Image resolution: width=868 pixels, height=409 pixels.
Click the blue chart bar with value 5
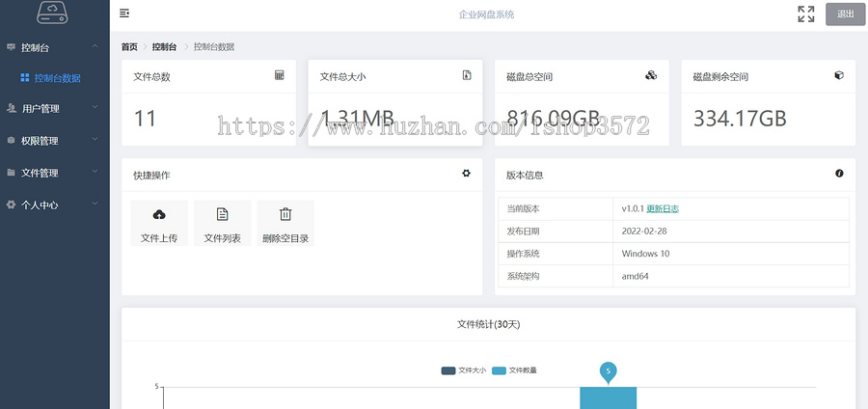(608, 398)
